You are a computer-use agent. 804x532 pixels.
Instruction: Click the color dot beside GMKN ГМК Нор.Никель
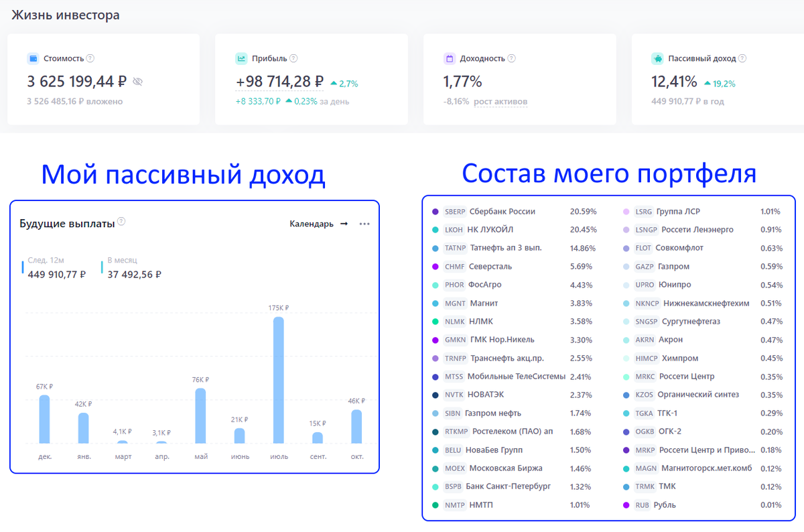click(x=435, y=340)
